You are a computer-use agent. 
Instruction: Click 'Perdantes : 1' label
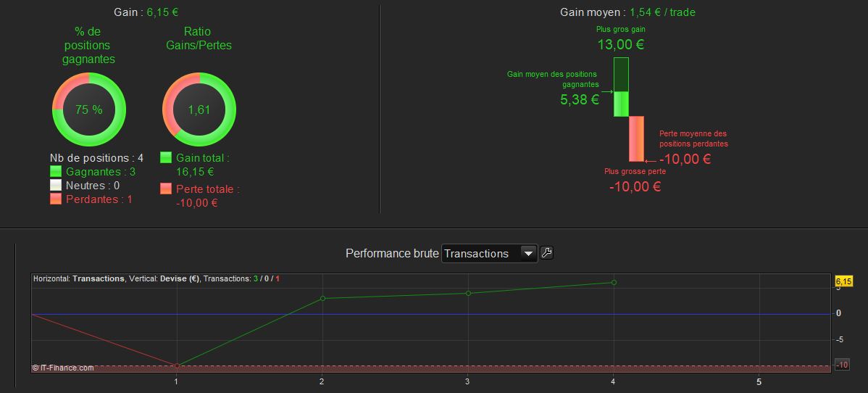[x=99, y=199]
